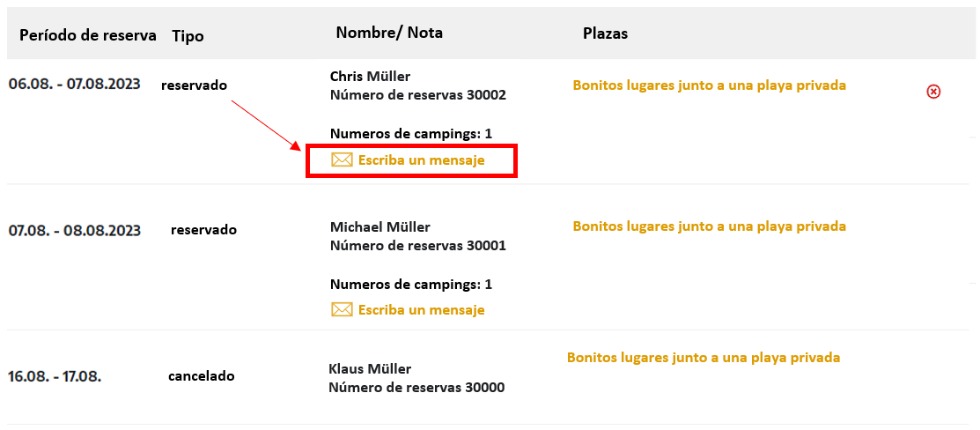Click the date range 06.08. - 07.08.2023

point(74,84)
